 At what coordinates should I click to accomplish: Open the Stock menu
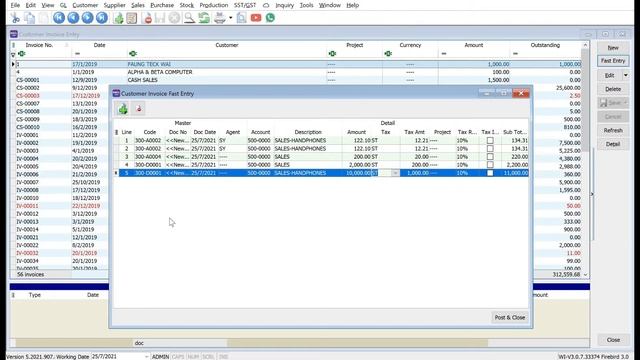tap(187, 5)
